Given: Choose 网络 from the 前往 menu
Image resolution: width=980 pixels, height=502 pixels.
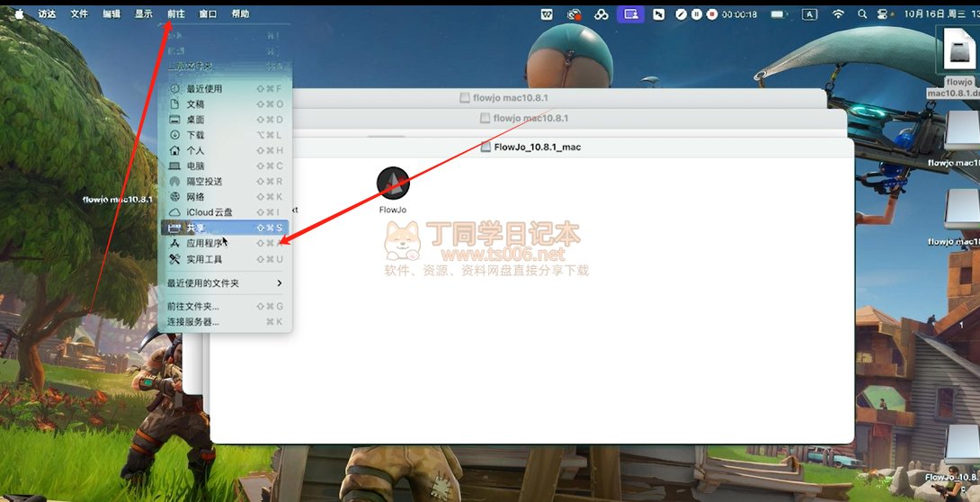Looking at the screenshot, I should point(226,197).
